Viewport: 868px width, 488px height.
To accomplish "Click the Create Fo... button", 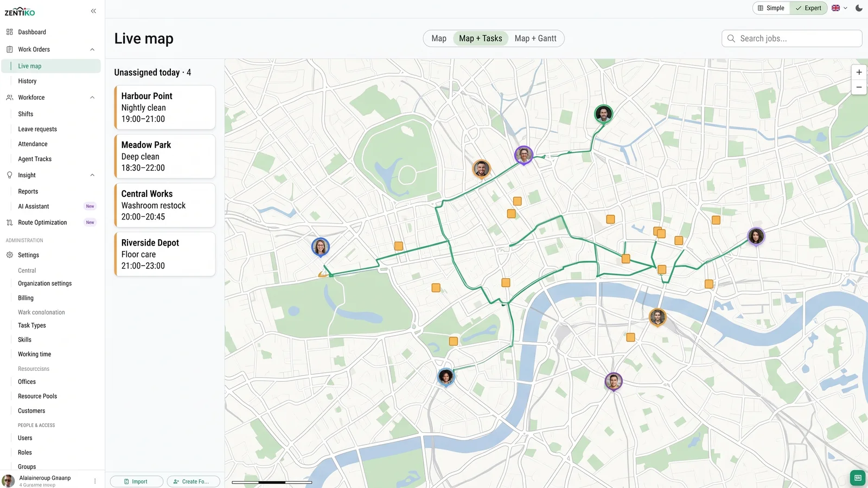I will 194,481.
